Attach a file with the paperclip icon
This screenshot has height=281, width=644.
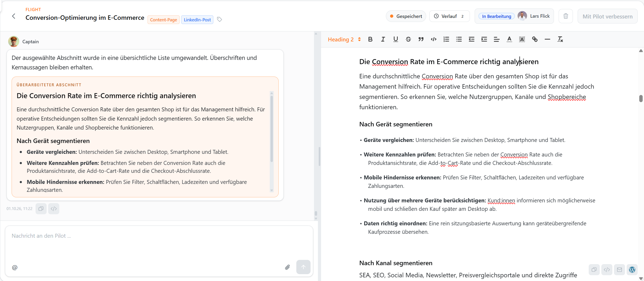[x=287, y=267]
